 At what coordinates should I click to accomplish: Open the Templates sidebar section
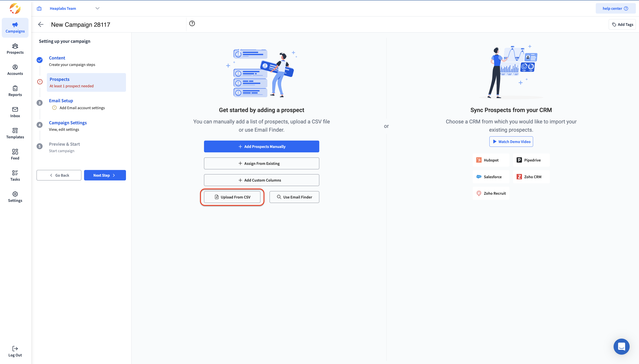point(15,133)
